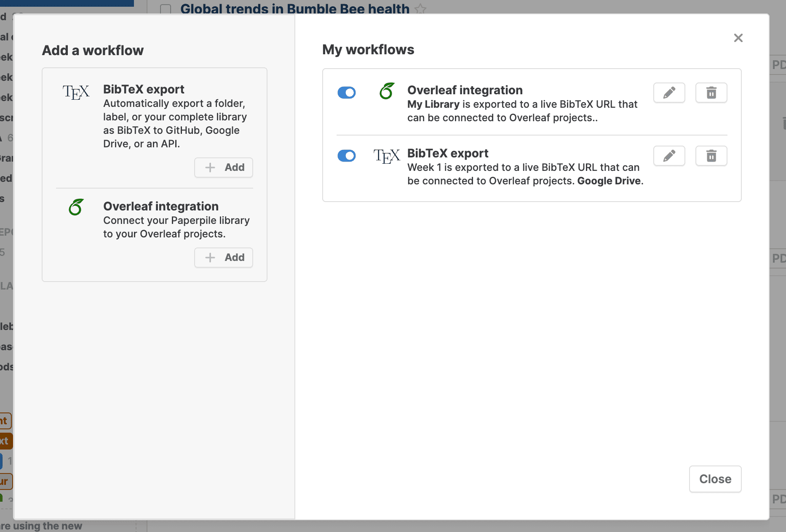This screenshot has width=786, height=532.
Task: Click the TeX logo under Add a workflow
Action: (76, 92)
